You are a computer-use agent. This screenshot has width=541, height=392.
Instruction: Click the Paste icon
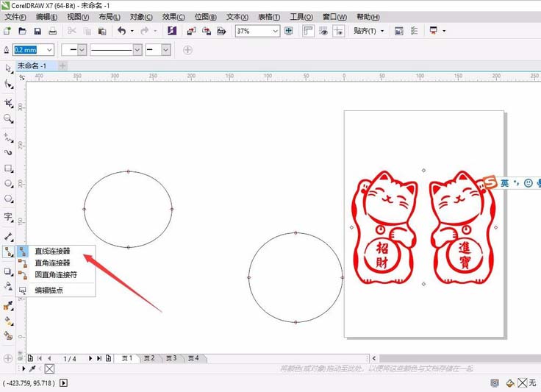(102, 31)
